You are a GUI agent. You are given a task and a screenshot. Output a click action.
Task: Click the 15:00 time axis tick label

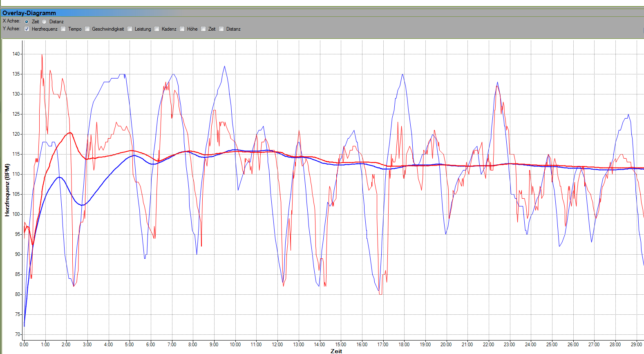pos(340,345)
